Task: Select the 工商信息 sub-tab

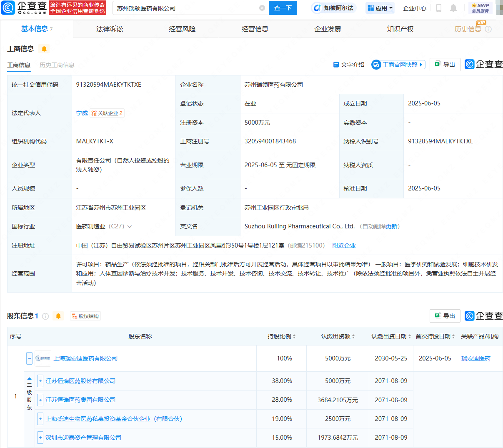Action: click(x=19, y=65)
